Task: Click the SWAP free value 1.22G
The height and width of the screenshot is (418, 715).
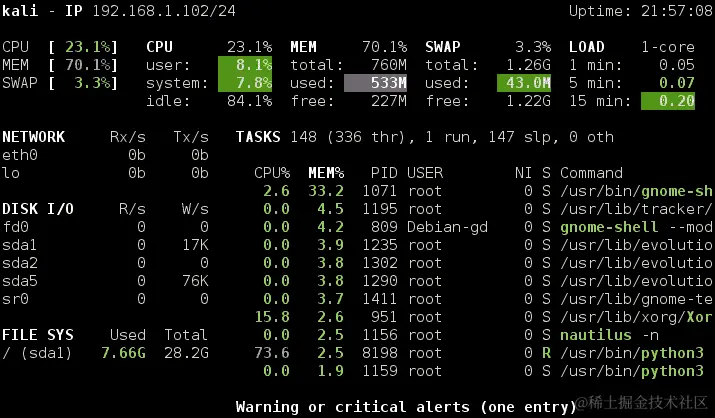Action: pos(528,101)
